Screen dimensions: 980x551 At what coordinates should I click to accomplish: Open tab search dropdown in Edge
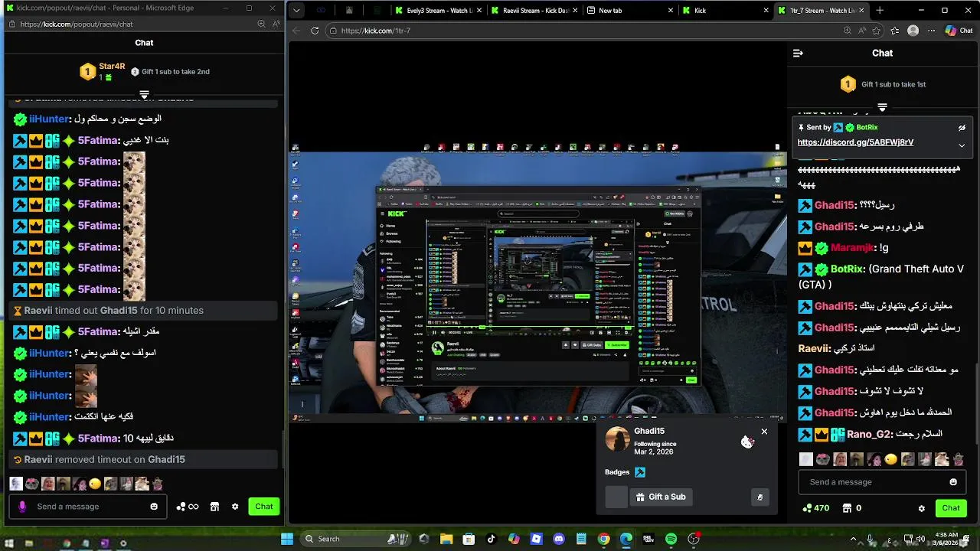click(296, 11)
